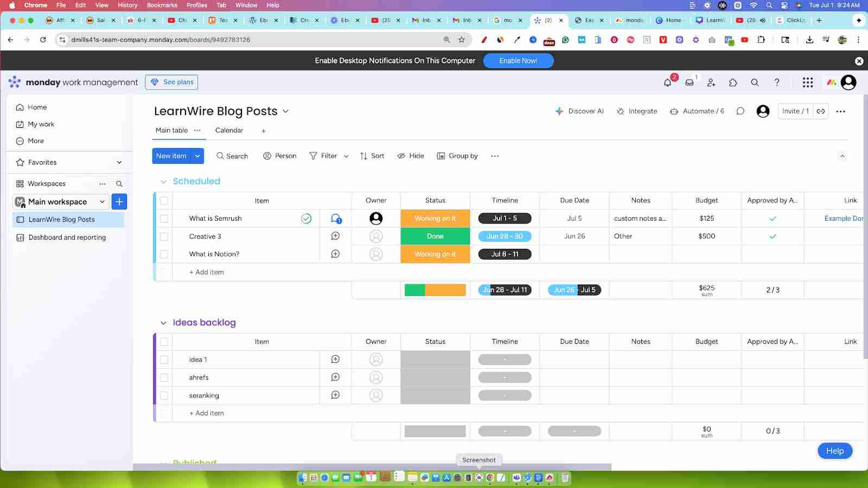Click Add item under Ideas backlog

pyautogui.click(x=206, y=413)
